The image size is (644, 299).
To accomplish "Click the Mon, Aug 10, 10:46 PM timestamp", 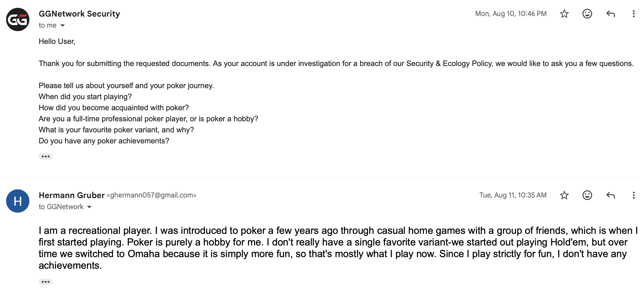I will [511, 14].
